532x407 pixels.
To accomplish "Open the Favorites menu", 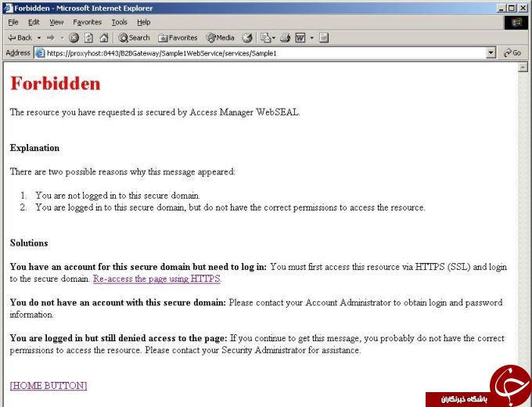I will [87, 23].
